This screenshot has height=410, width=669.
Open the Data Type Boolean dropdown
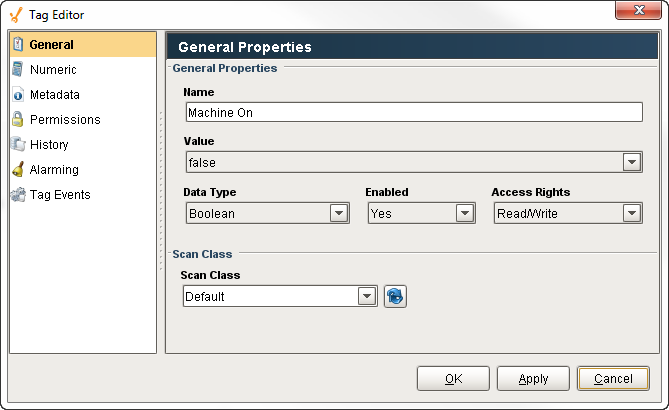coord(339,213)
